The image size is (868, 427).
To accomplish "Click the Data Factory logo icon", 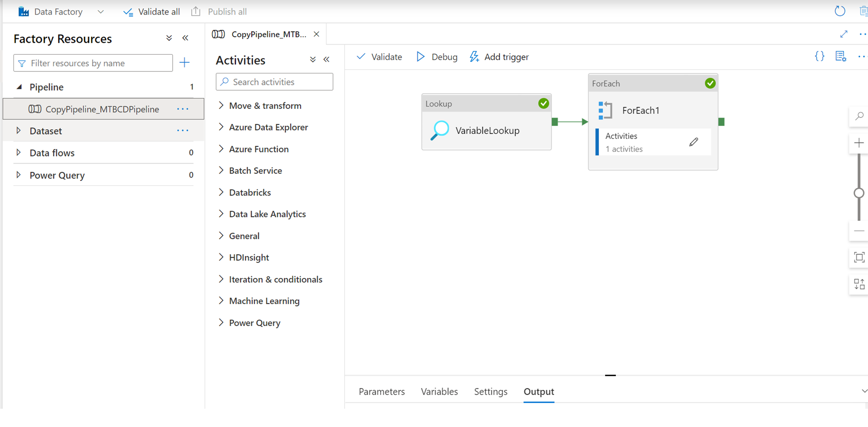I will [x=23, y=12].
